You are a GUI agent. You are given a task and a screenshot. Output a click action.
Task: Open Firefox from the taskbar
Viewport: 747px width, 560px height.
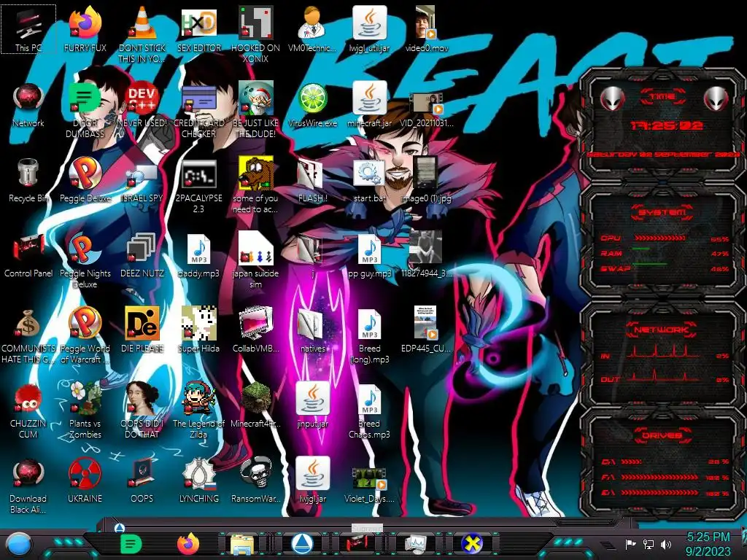(188, 544)
